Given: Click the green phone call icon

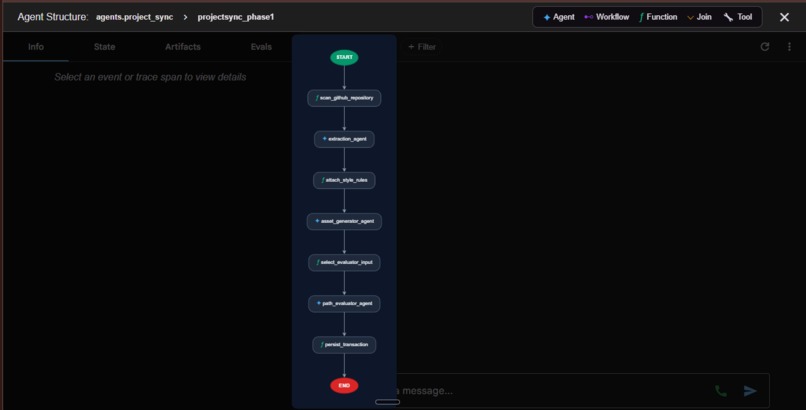Looking at the screenshot, I should [721, 391].
